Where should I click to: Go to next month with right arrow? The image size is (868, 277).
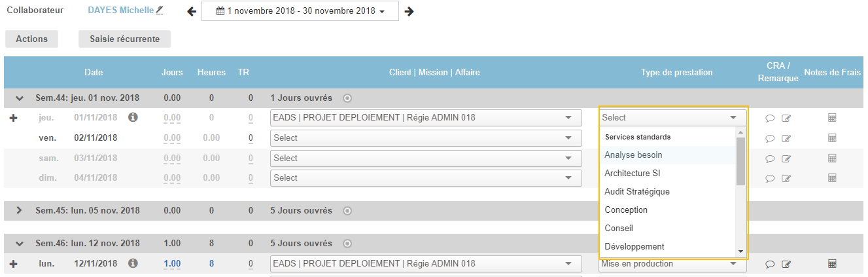tap(409, 11)
